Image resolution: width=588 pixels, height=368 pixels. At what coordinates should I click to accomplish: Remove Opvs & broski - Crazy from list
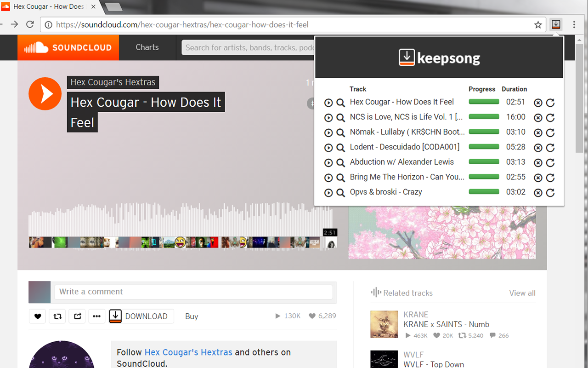pyautogui.click(x=538, y=193)
